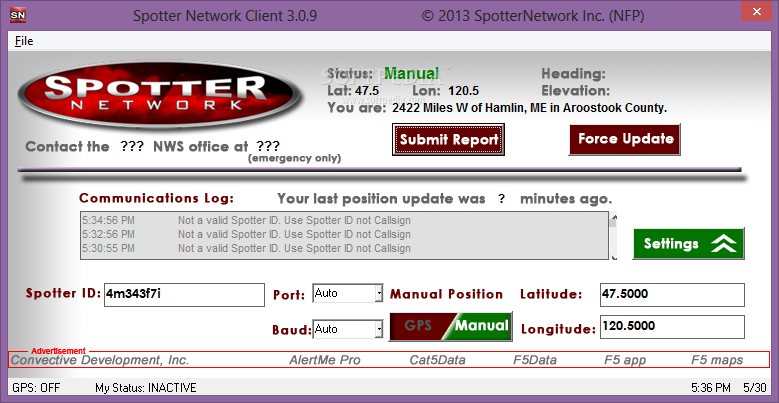Close the Spotter Network Client window
Image resolution: width=779 pixels, height=403 pixels.
[756, 11]
